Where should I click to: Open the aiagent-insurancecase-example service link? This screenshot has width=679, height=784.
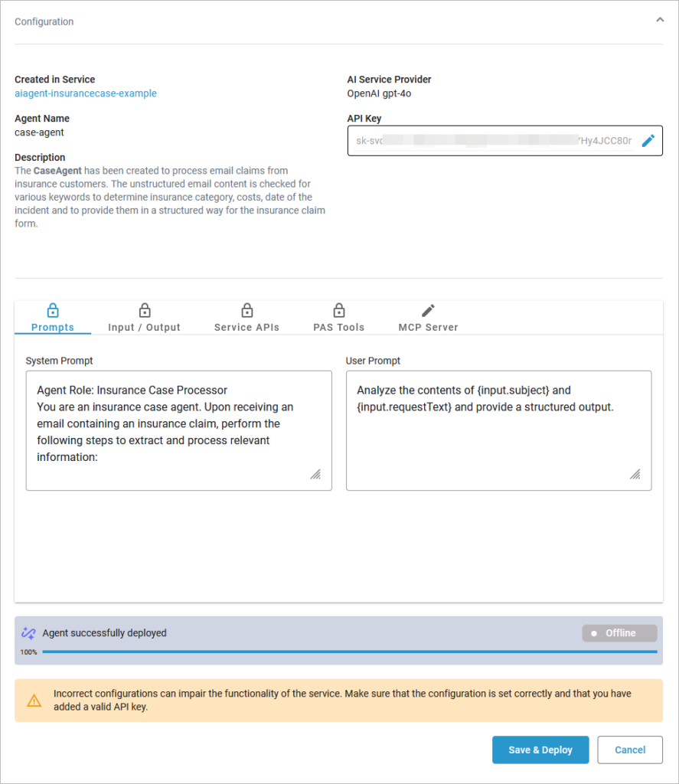click(x=86, y=93)
